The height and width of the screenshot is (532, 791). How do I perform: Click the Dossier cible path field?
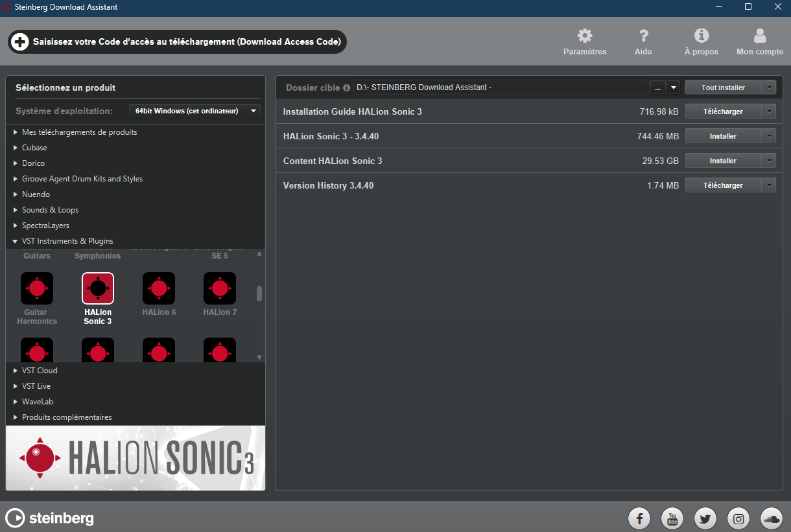pos(501,87)
